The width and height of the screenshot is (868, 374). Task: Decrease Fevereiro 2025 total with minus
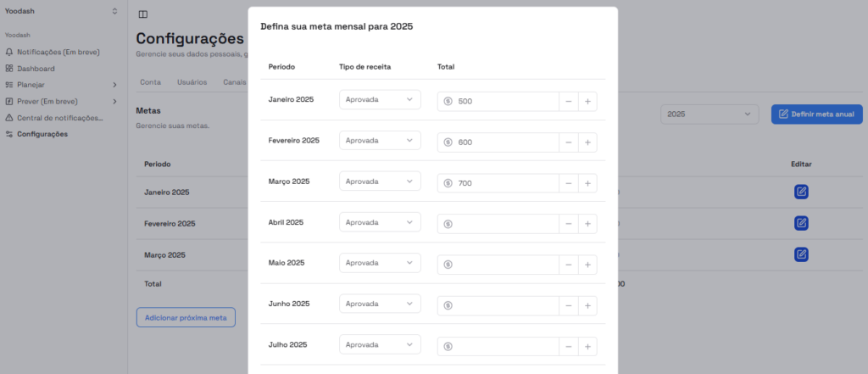click(568, 142)
